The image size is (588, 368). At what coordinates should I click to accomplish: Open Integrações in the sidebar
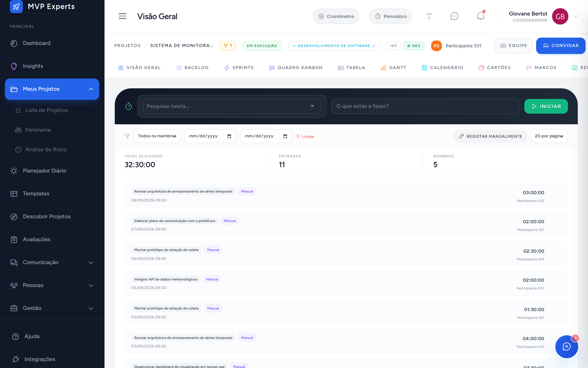(52, 359)
